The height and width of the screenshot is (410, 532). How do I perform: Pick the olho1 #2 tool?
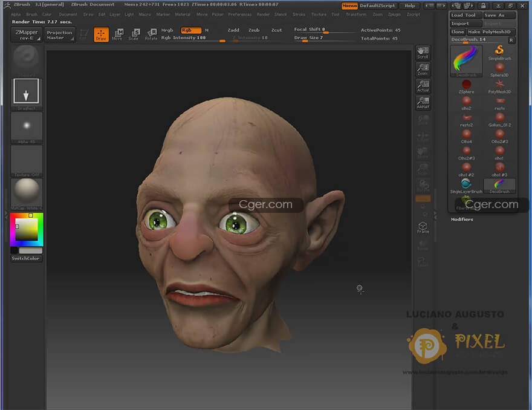467,170
